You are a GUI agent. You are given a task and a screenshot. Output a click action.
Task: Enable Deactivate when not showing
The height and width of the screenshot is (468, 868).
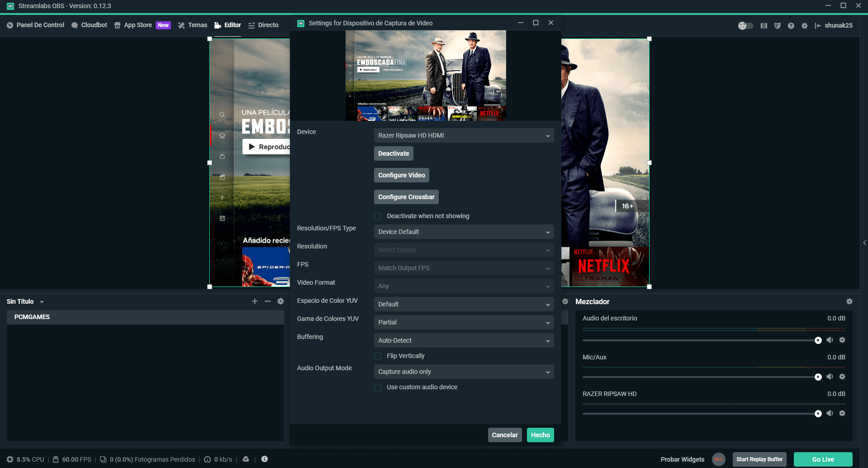[x=378, y=216]
